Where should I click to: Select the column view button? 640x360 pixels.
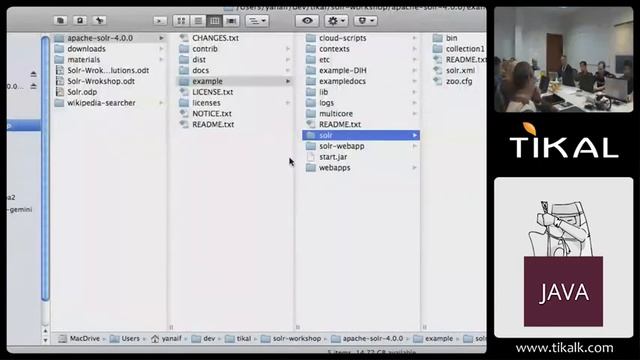pyautogui.click(x=215, y=20)
